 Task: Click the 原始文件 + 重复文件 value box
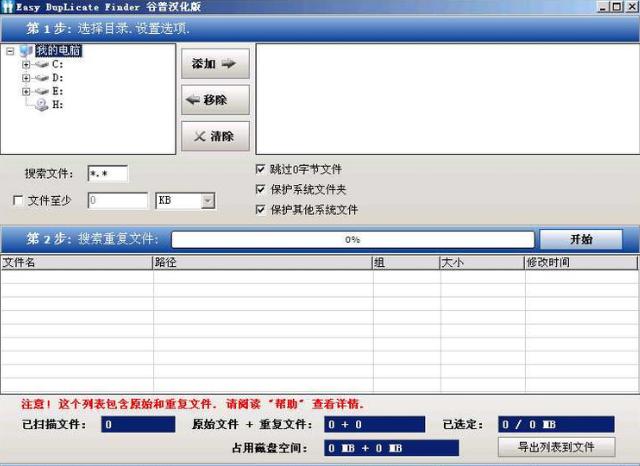(375, 424)
